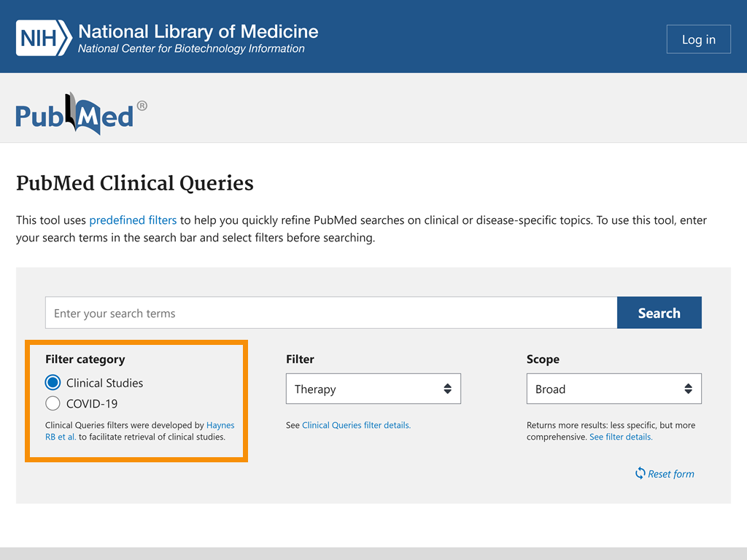The image size is (747, 560).
Task: Open the predefined filters link
Action: click(133, 219)
